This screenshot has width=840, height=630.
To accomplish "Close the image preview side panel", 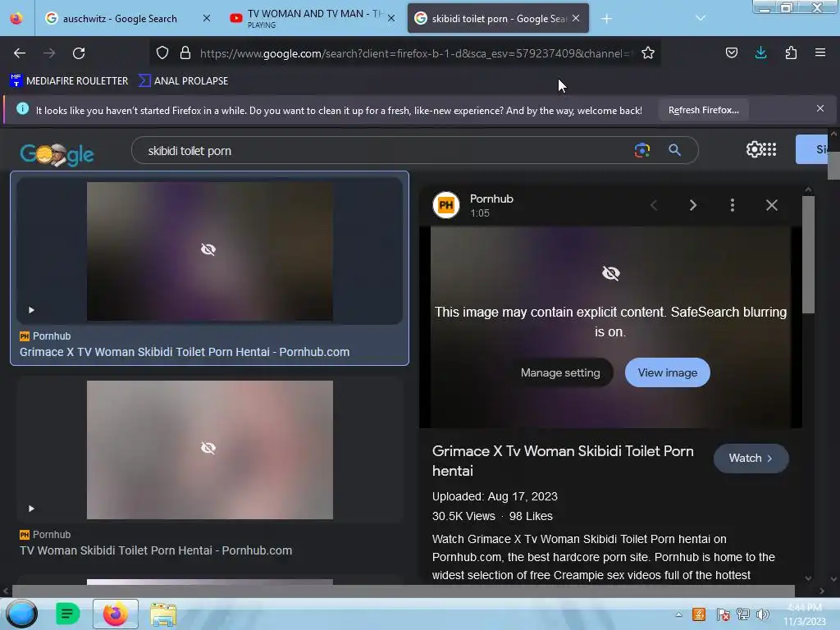I will 771,205.
